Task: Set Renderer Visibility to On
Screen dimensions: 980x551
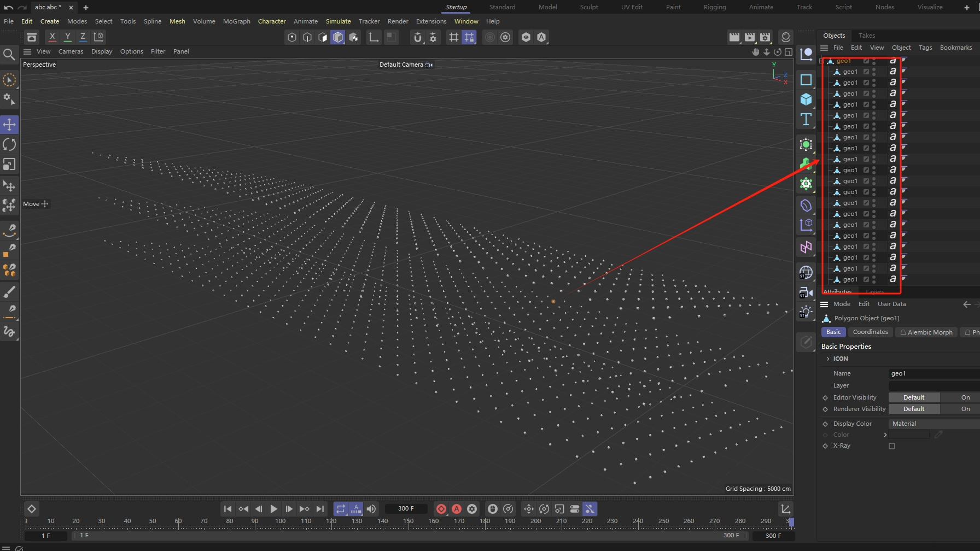Action: pyautogui.click(x=965, y=409)
